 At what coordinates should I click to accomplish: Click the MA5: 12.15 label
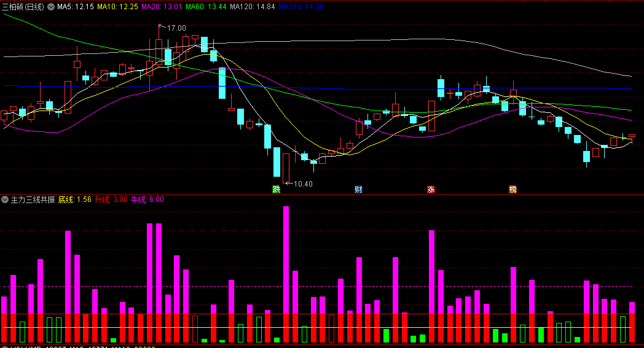point(75,7)
